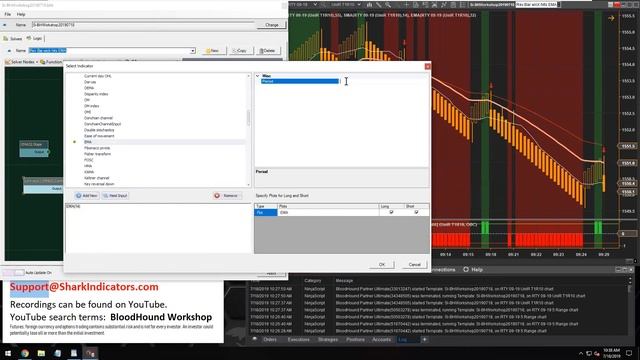640x360 pixels.
Task: Click the Change button beside template name
Action: [271, 25]
